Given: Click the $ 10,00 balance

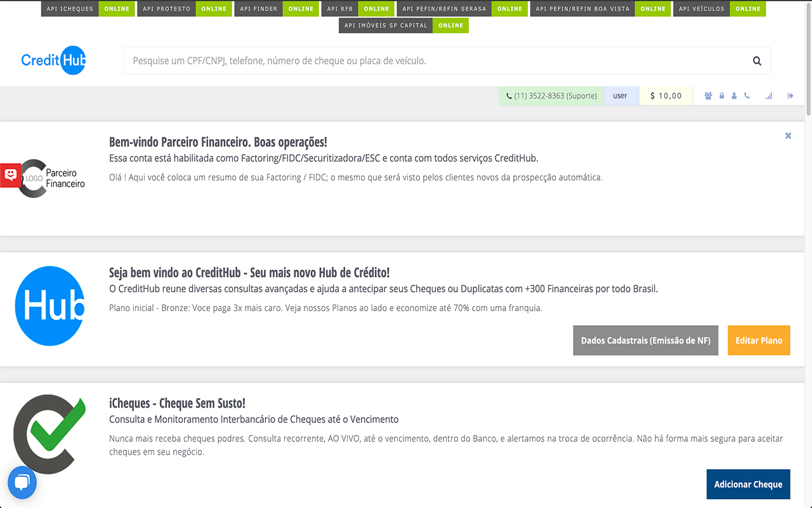Looking at the screenshot, I should point(666,96).
